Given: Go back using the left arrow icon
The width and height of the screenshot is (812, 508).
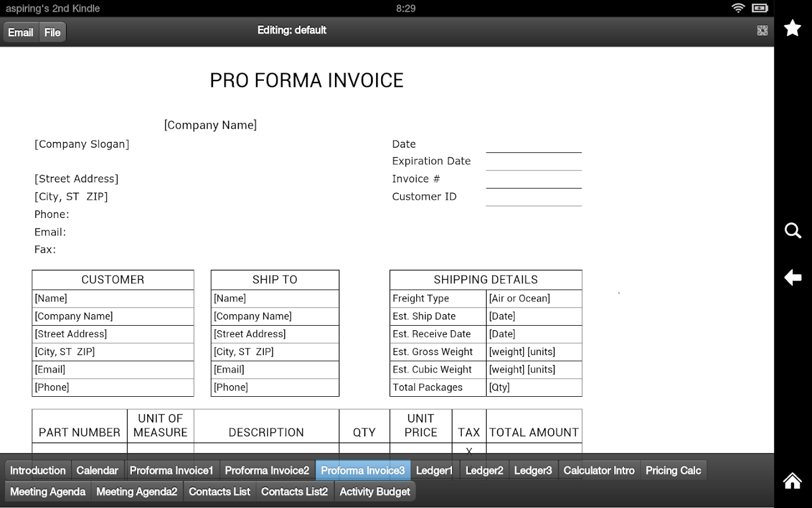Looking at the screenshot, I should click(x=793, y=277).
